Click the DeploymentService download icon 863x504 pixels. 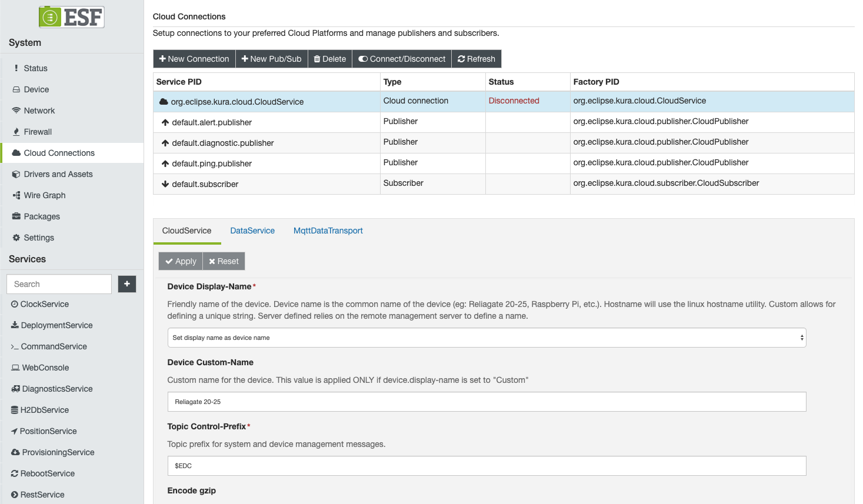point(15,325)
